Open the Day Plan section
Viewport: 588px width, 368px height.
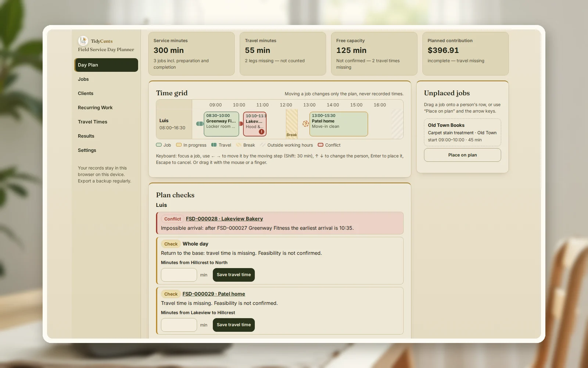tap(106, 65)
